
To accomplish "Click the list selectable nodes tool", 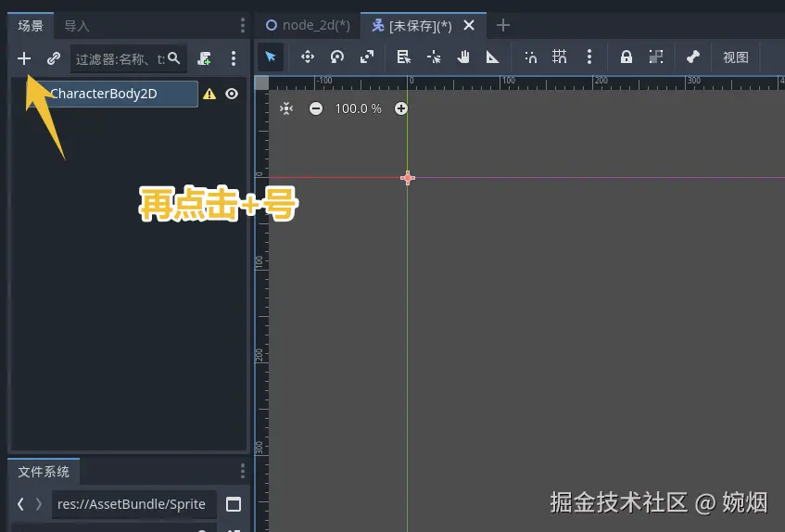I will pos(404,57).
